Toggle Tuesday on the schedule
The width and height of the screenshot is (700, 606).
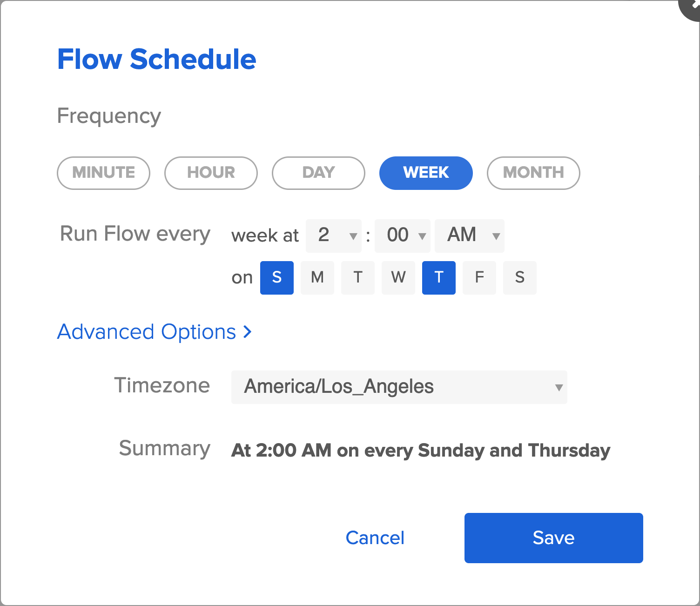(x=358, y=278)
